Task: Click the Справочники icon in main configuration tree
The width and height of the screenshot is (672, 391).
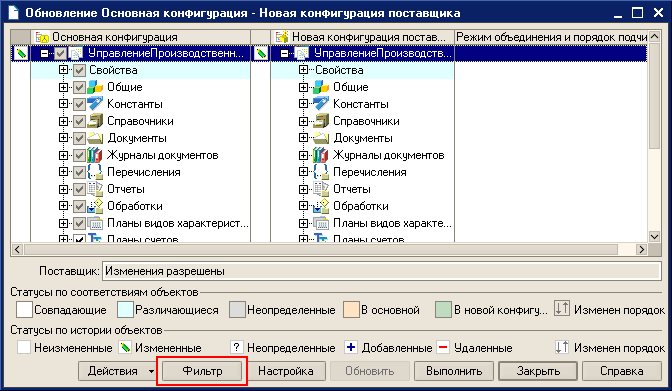Action: click(x=95, y=121)
